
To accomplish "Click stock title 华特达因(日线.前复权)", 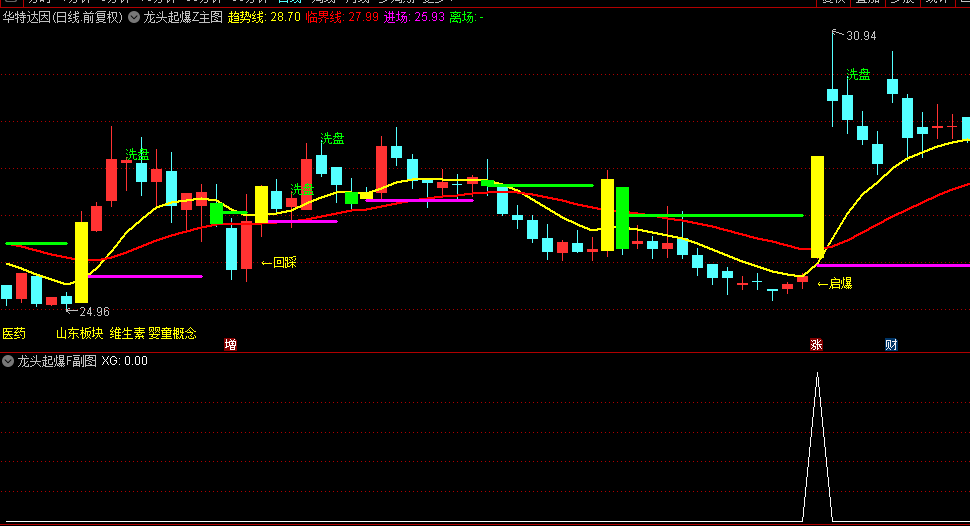I will pos(62,17).
